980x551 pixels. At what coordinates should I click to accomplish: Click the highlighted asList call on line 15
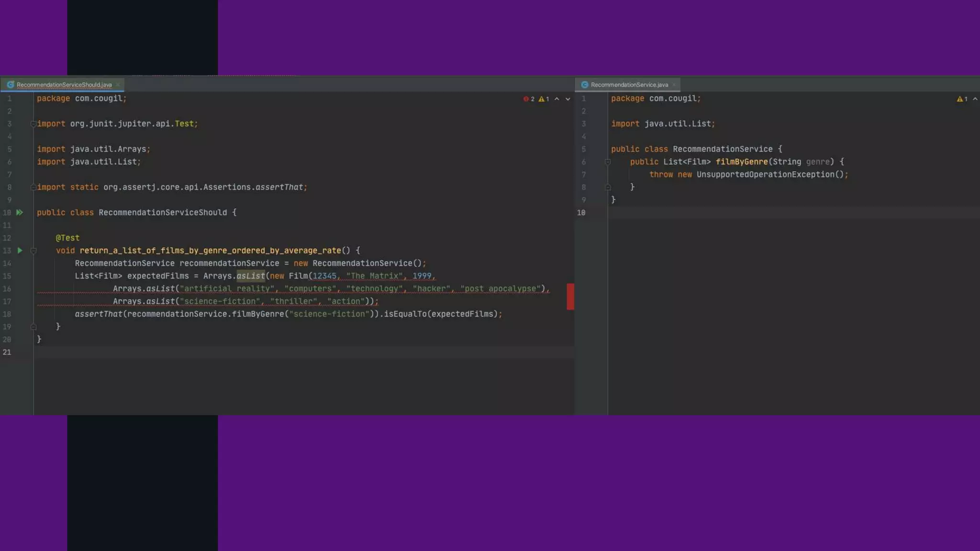(x=250, y=276)
